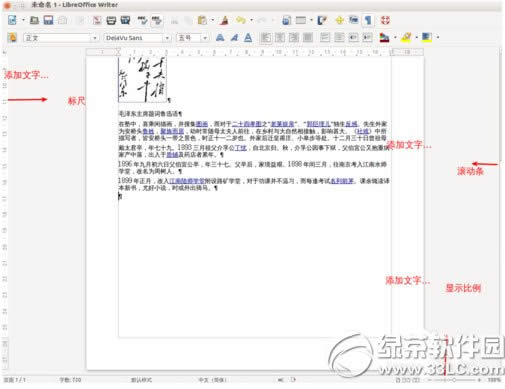
Task: Click the page style field in status bar
Action: tap(142, 380)
